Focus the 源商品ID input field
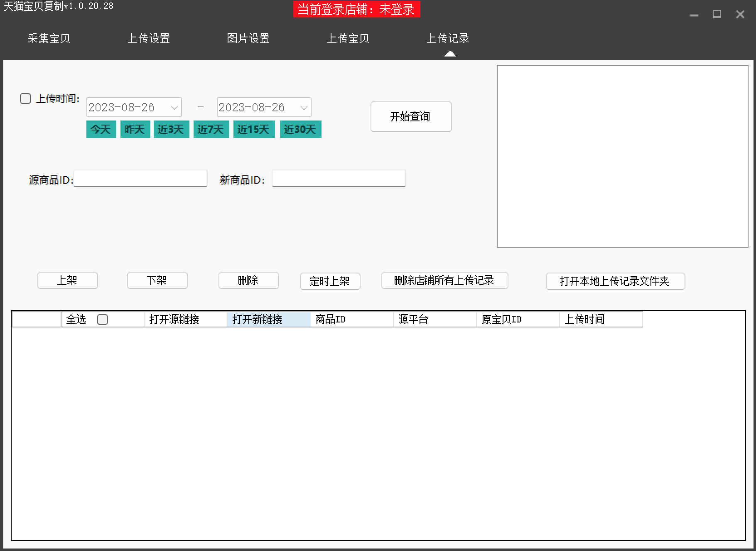The image size is (756, 551). tap(140, 178)
